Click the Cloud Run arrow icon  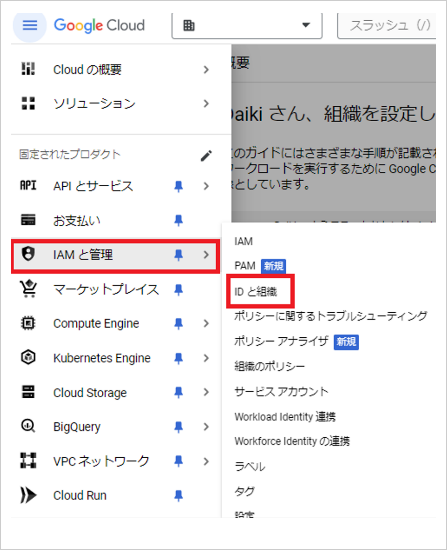[28, 495]
